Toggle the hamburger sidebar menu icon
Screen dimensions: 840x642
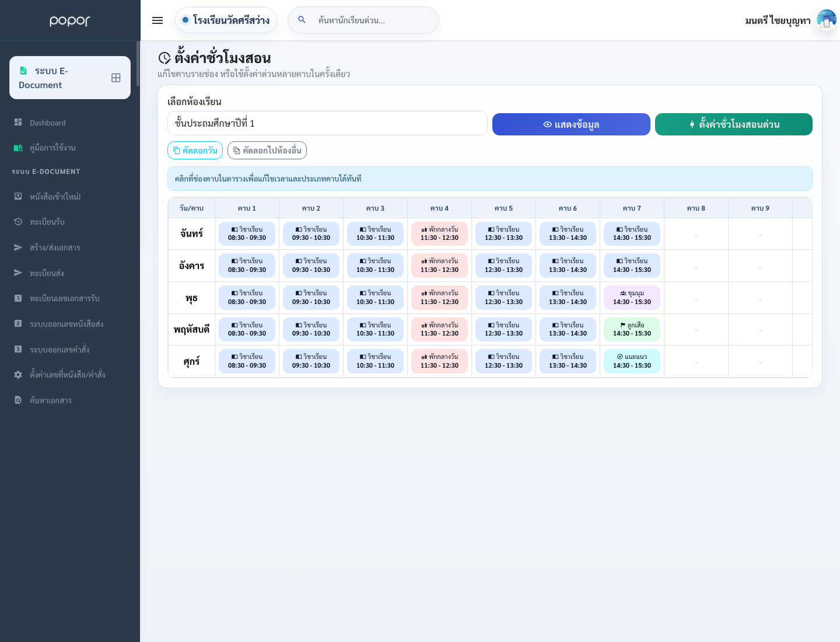pyautogui.click(x=157, y=20)
